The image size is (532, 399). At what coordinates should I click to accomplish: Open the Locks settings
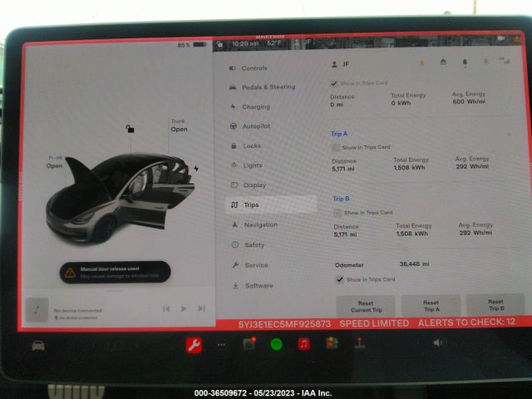[246, 146]
